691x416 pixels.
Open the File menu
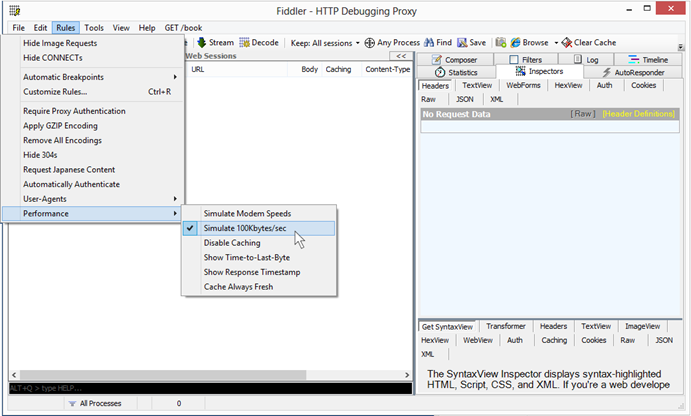(x=19, y=28)
